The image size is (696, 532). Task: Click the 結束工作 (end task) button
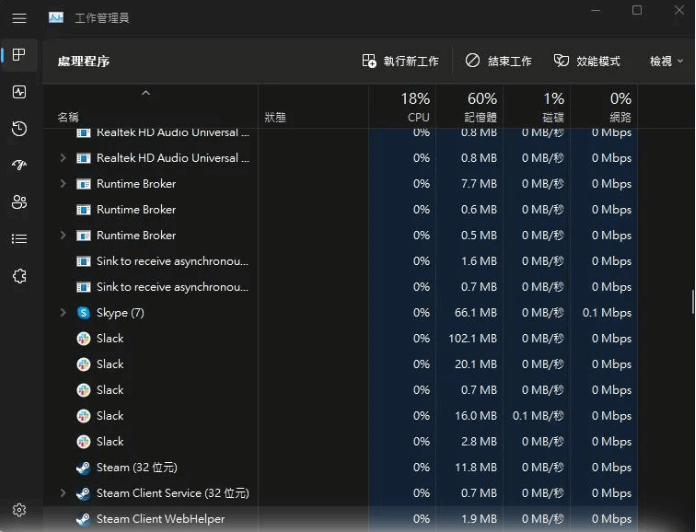pos(498,61)
